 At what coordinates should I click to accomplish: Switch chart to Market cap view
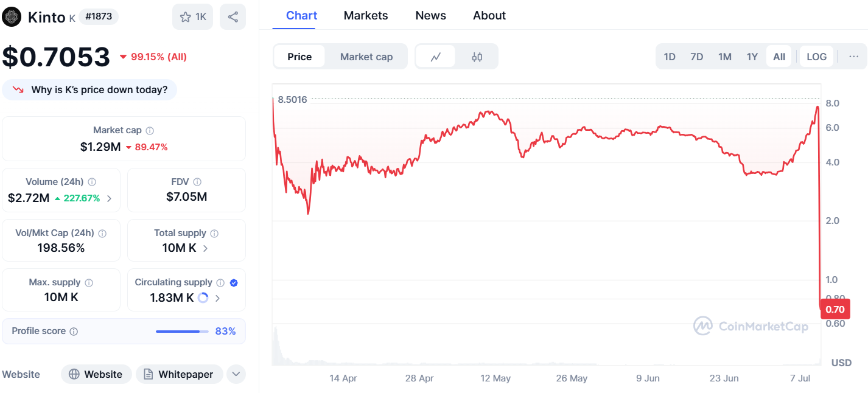coord(366,56)
